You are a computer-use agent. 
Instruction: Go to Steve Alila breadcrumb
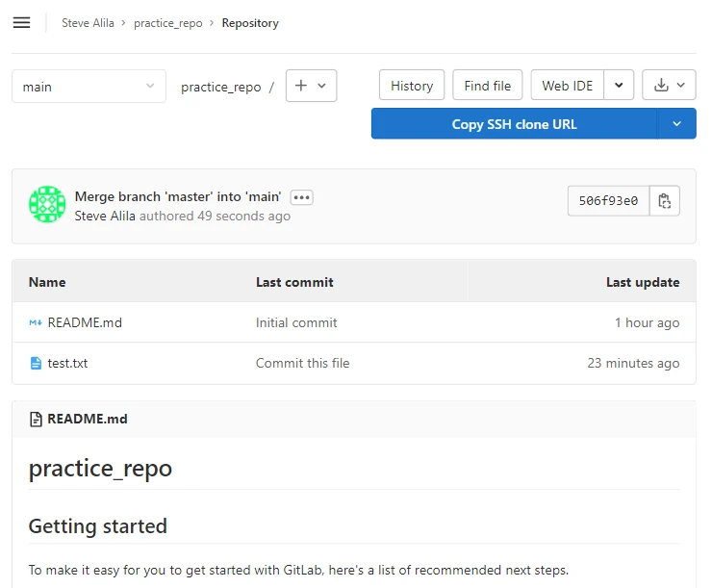point(89,23)
